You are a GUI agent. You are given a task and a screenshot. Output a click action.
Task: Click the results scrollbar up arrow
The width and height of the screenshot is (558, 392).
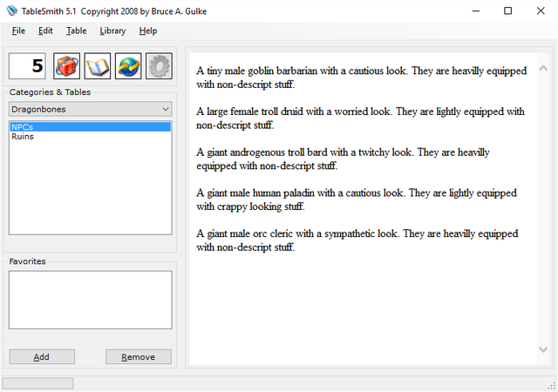(x=543, y=68)
